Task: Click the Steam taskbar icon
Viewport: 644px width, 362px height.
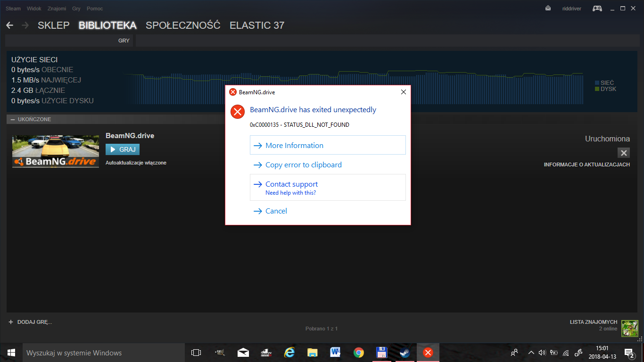Action: (405, 353)
